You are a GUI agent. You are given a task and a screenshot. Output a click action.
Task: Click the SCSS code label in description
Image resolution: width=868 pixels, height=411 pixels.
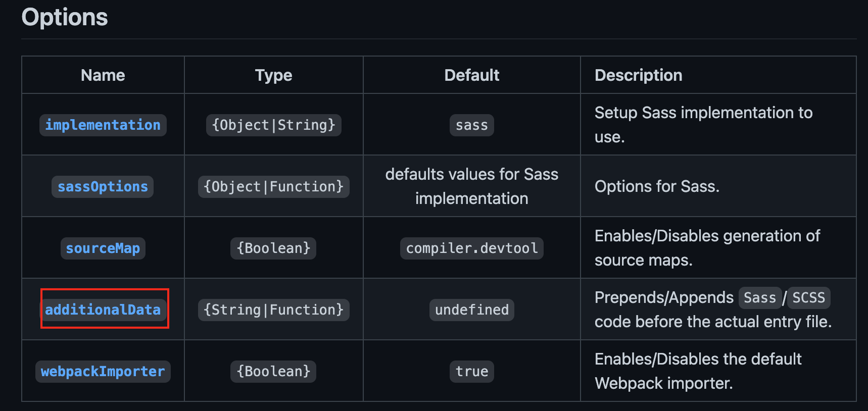808,298
